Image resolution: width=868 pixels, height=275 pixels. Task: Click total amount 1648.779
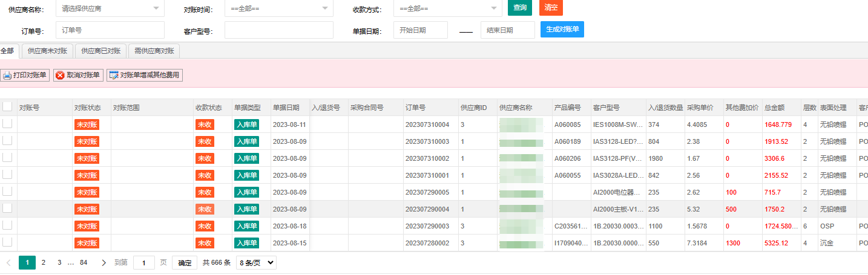click(x=777, y=125)
